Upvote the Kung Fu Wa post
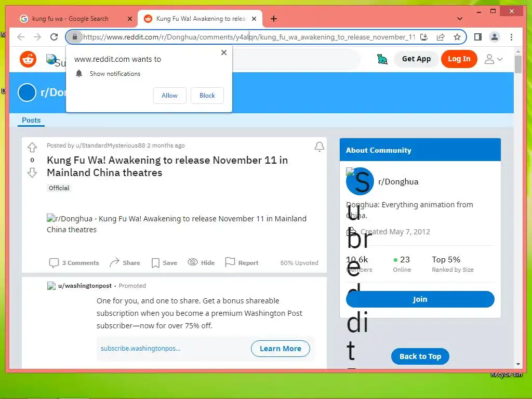This screenshot has width=532, height=399. tap(32, 147)
